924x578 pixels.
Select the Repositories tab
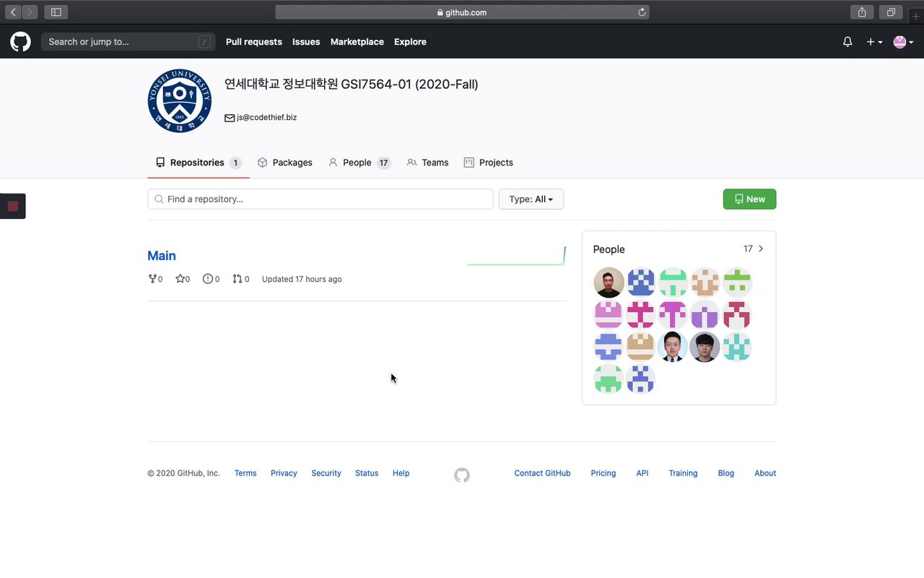click(x=199, y=163)
